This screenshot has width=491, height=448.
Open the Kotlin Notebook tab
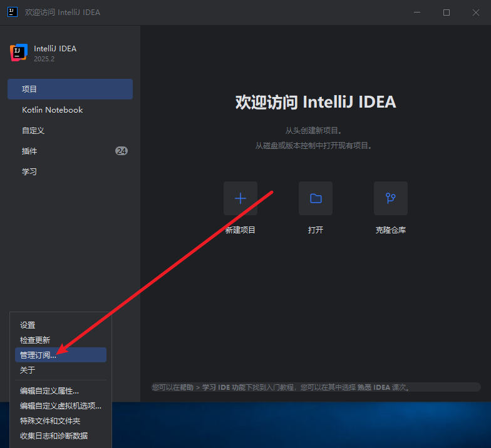[x=70, y=110]
